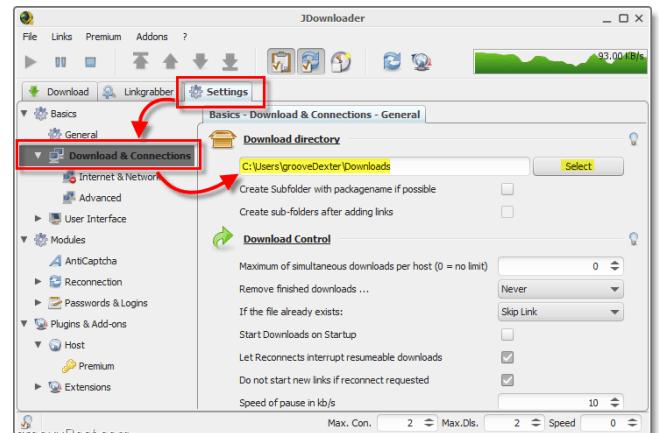
Task: Expand the User Interface tree node
Action: click(39, 219)
